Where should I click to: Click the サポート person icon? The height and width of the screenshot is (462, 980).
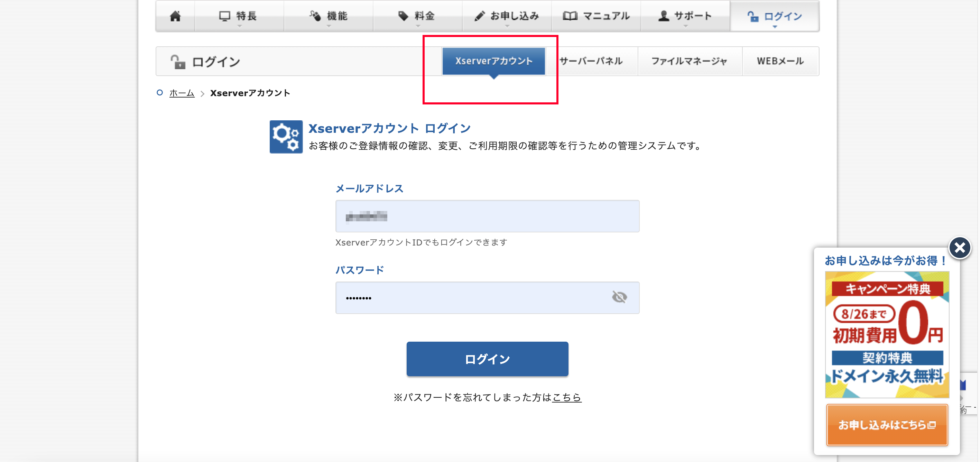pyautogui.click(x=664, y=16)
